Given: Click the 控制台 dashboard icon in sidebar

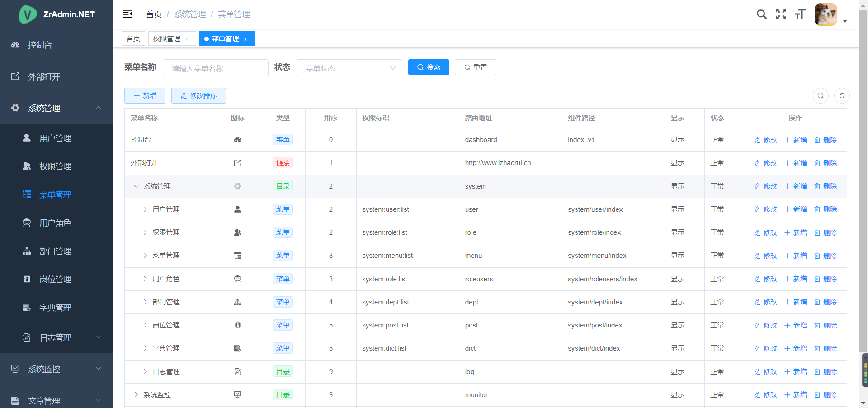Looking at the screenshot, I should coord(15,45).
